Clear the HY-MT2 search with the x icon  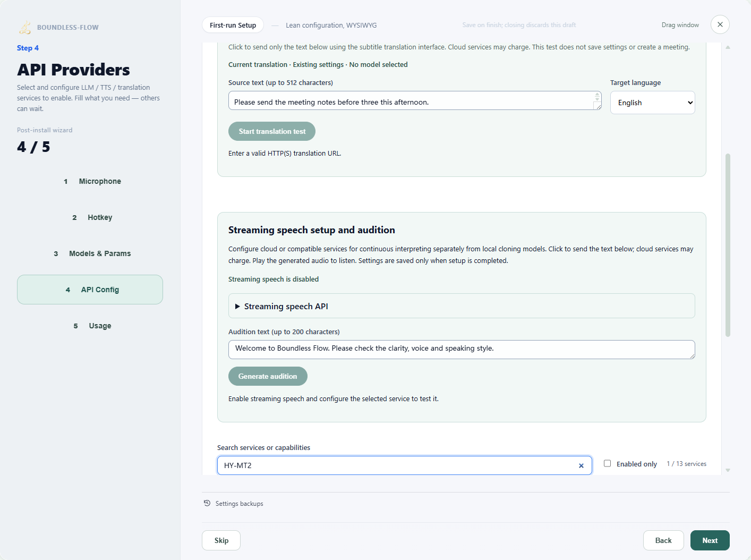tap(581, 465)
